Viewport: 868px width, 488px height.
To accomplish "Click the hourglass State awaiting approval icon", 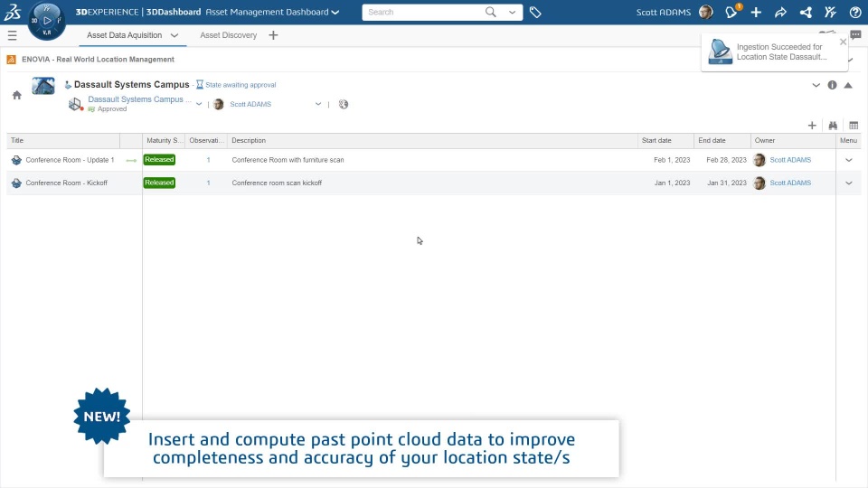I will tap(200, 85).
